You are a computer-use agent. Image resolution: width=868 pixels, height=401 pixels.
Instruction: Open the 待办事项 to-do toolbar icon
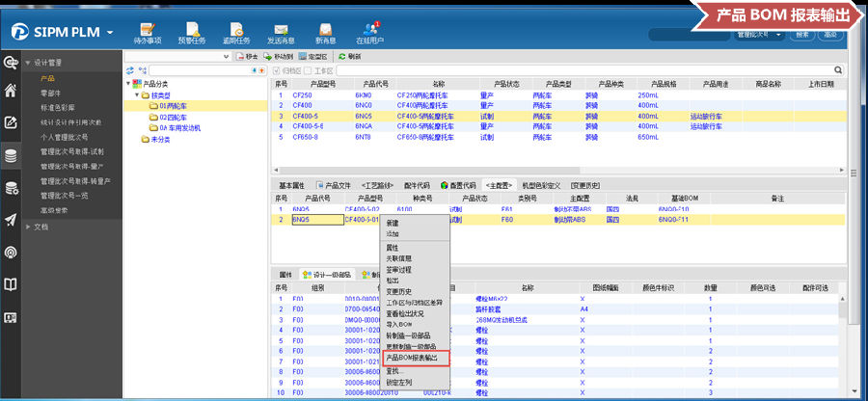click(148, 33)
